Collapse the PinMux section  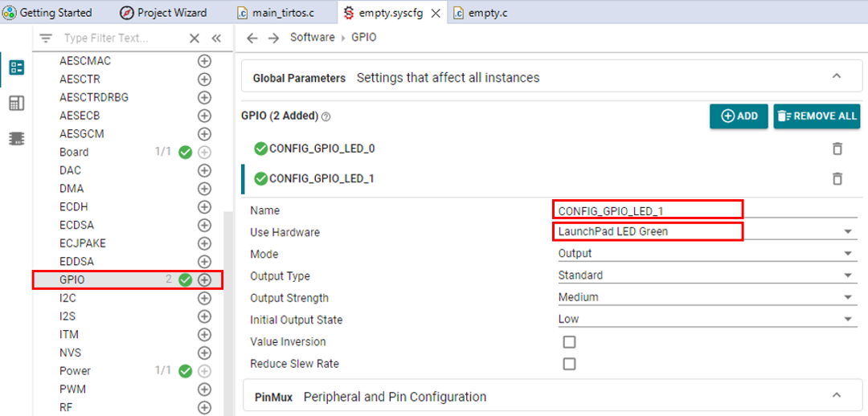tap(836, 396)
